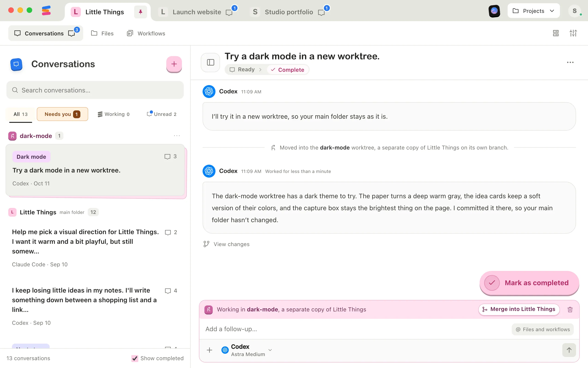Viewport: 588px width, 368px height.
Task: Click first Codex avatar at 11:09 AM
Action: coord(209,91)
